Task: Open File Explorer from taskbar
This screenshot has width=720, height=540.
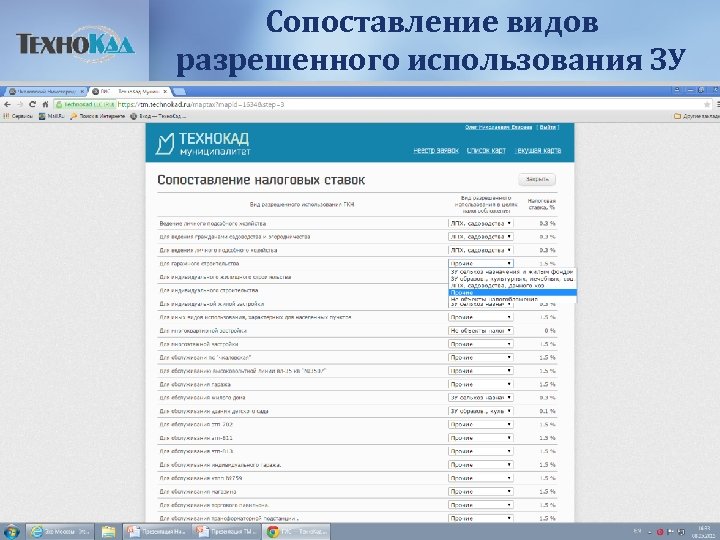Action: click(x=108, y=531)
